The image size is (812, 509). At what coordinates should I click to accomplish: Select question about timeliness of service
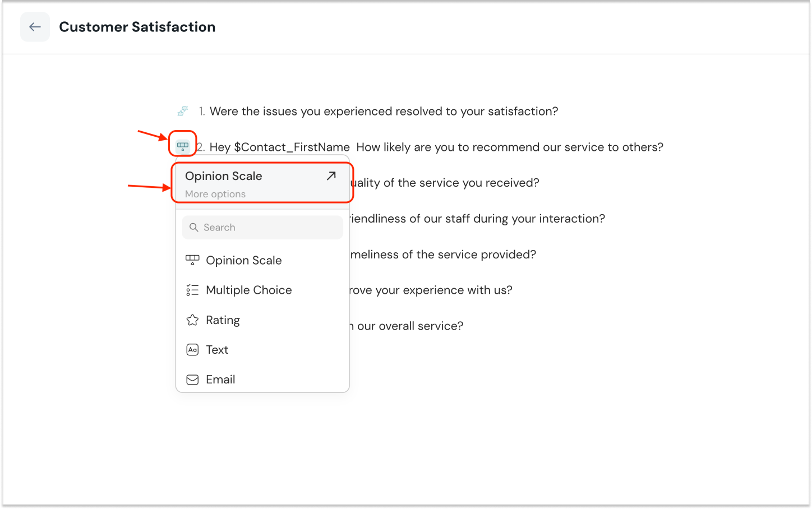tap(443, 254)
